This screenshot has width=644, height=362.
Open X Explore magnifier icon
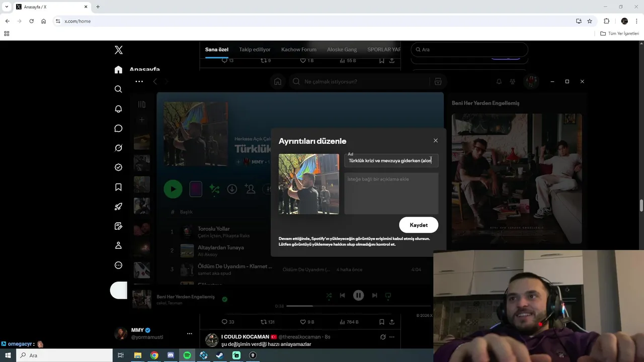(x=118, y=89)
